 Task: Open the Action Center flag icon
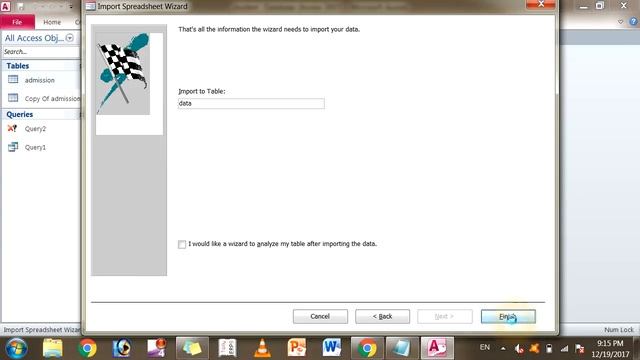[580, 349]
